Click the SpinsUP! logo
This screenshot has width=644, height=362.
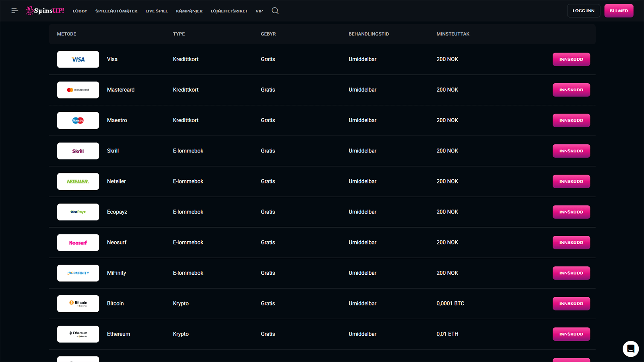tap(45, 11)
